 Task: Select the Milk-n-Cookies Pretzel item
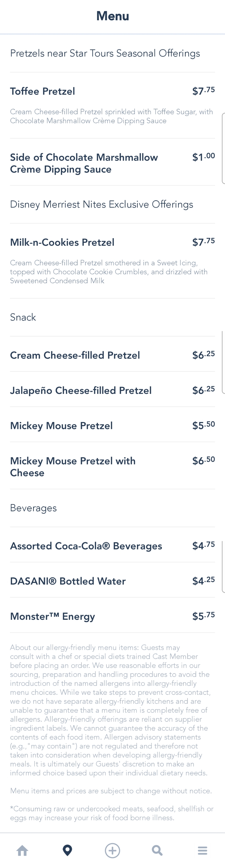62,242
